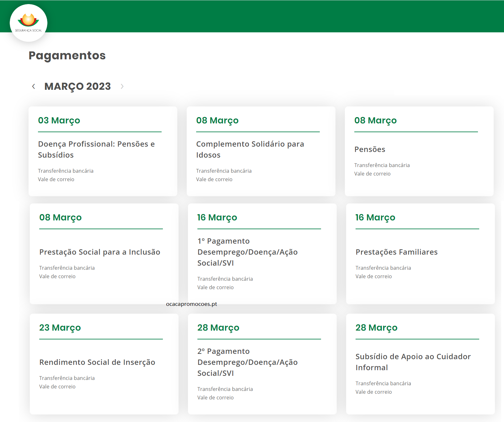
Task: Click the 16 Março date above 1º Pagamento
Action: [x=217, y=218]
